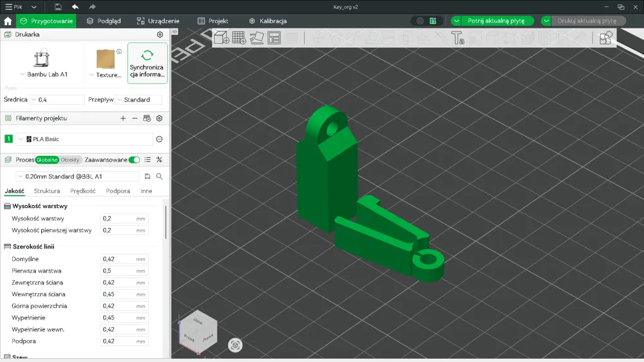Auto-orient objects toolbar icon
The height and width of the screenshot is (362, 644).
(257, 38)
